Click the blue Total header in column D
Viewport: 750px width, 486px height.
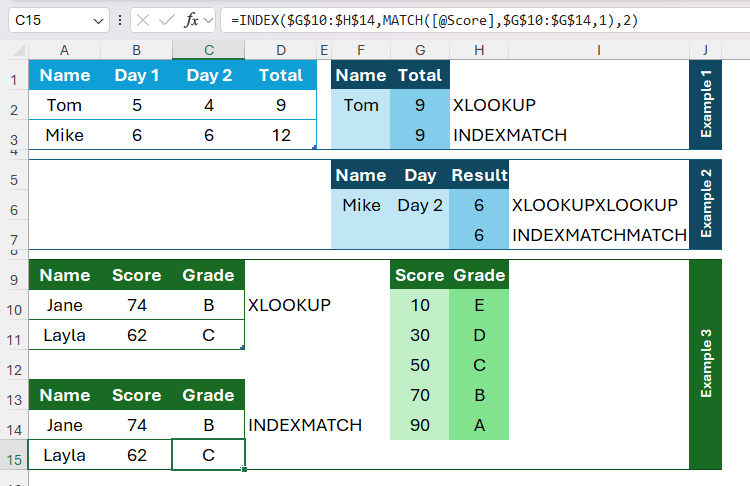coord(280,75)
